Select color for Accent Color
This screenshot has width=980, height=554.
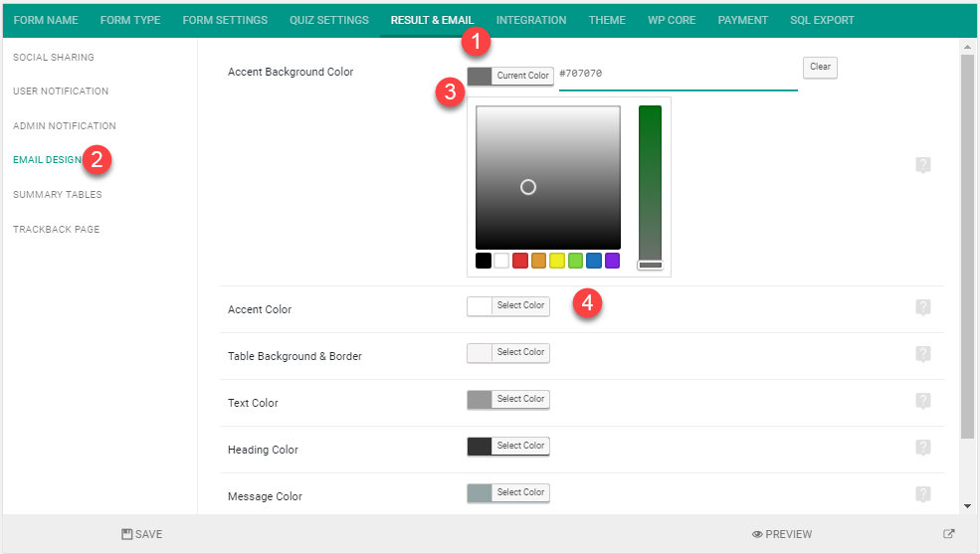(508, 306)
